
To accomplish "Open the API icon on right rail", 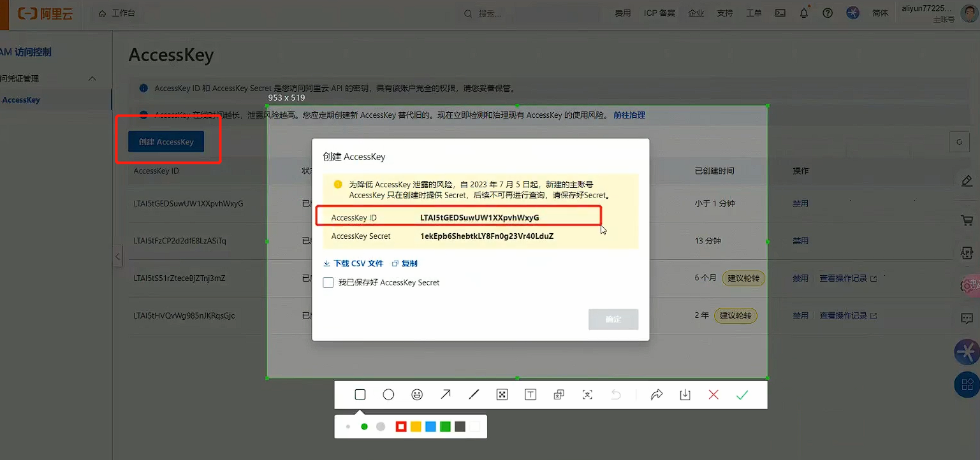I will 967,253.
